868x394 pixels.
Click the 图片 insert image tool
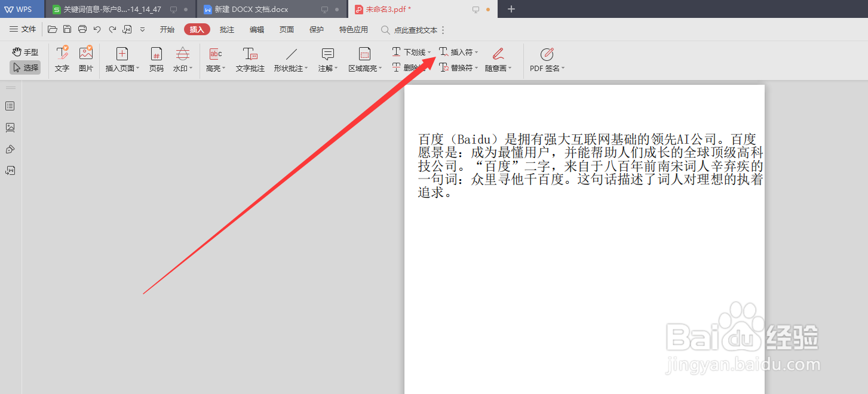[x=86, y=59]
